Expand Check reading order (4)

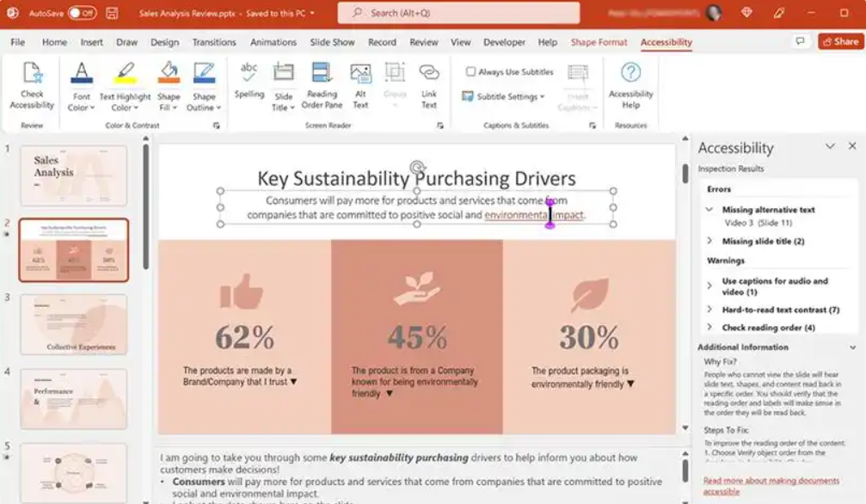point(709,327)
